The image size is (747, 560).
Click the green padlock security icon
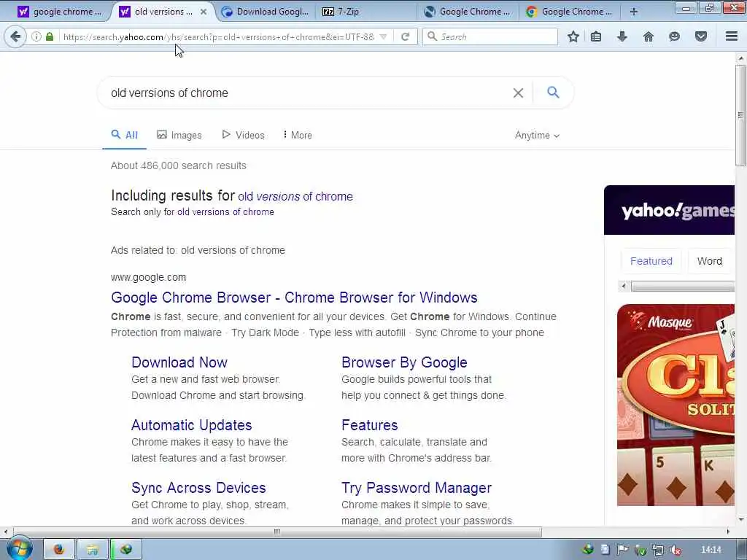[x=50, y=36]
